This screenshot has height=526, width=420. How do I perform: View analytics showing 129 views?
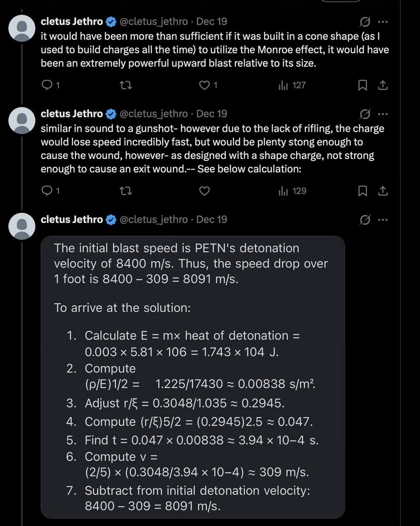292,191
